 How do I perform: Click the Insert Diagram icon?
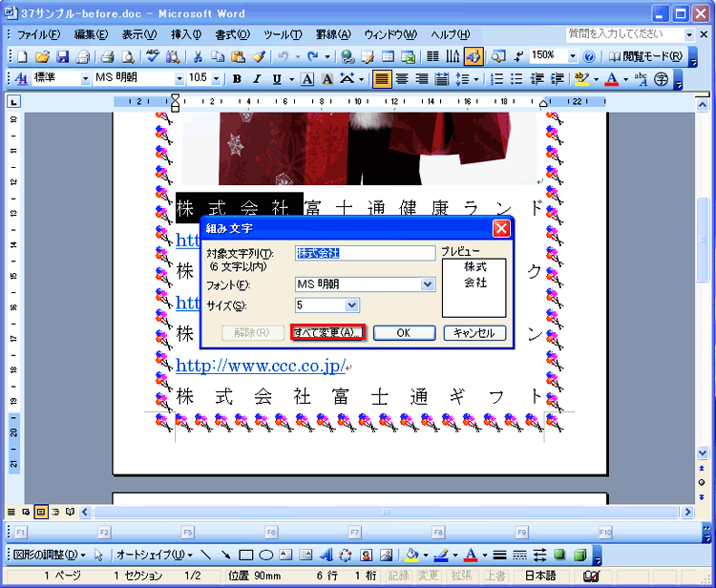[x=346, y=555]
